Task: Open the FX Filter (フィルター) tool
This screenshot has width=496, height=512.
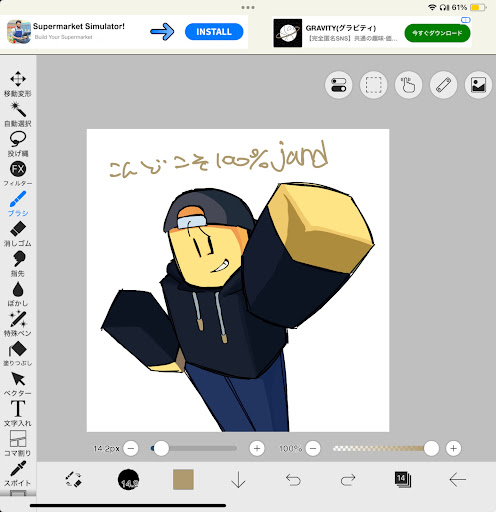Action: tap(18, 174)
